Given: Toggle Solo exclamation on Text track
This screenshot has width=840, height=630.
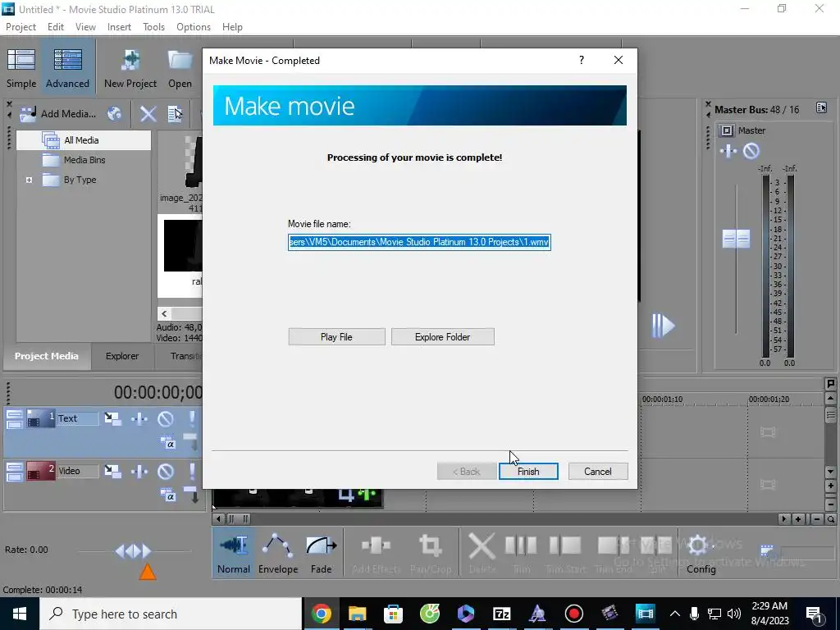Looking at the screenshot, I should click(x=192, y=418).
